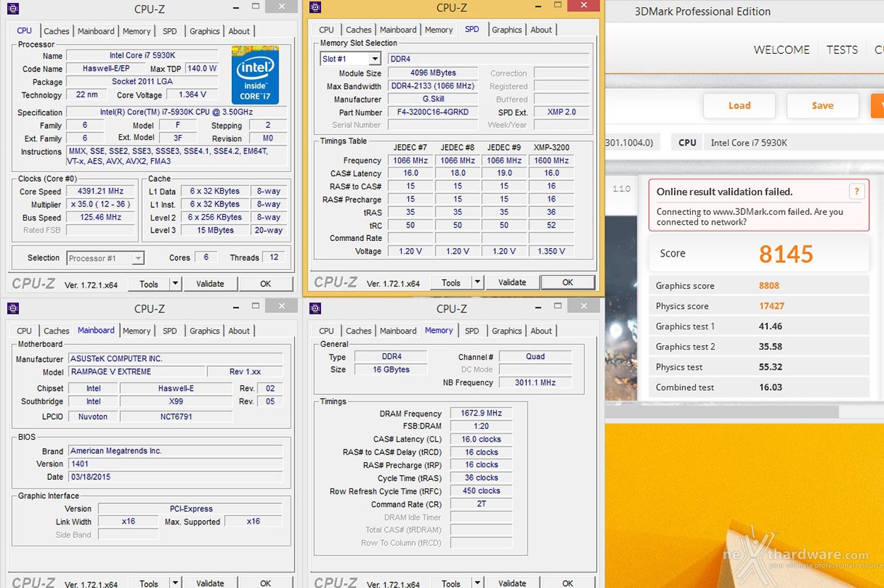Select the Mainboard tab in the Memory window
The width and height of the screenshot is (884, 588).
click(398, 331)
